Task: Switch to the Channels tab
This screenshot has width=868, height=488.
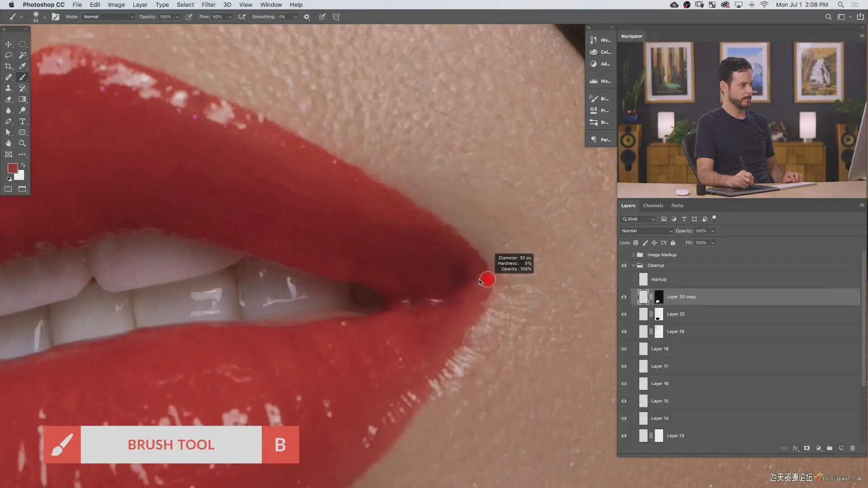Action: click(x=653, y=206)
